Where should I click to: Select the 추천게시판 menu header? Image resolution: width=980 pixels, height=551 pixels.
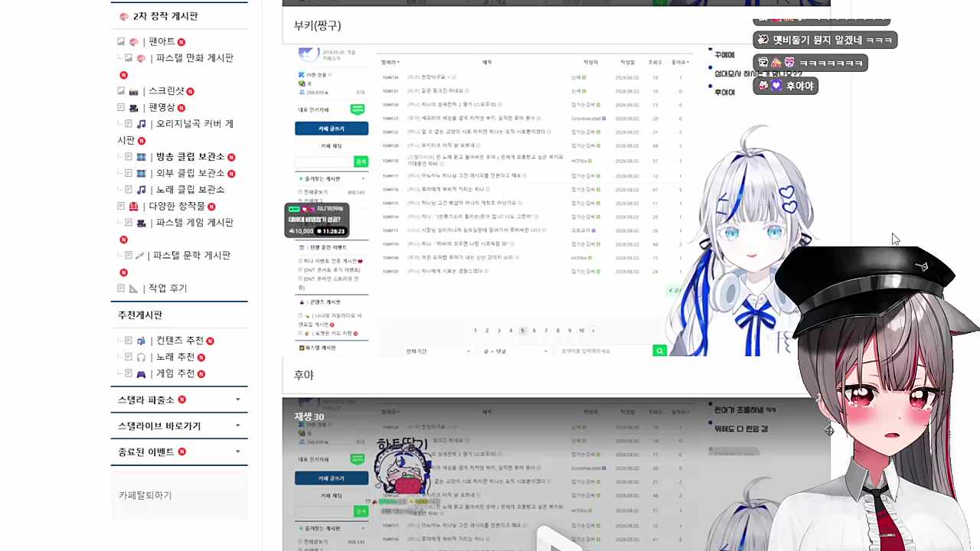140,315
